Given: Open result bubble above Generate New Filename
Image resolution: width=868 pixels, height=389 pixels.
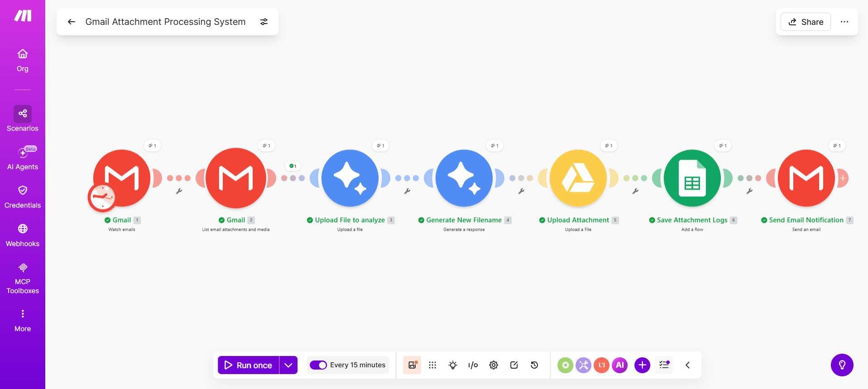Looking at the screenshot, I should pyautogui.click(x=495, y=146).
